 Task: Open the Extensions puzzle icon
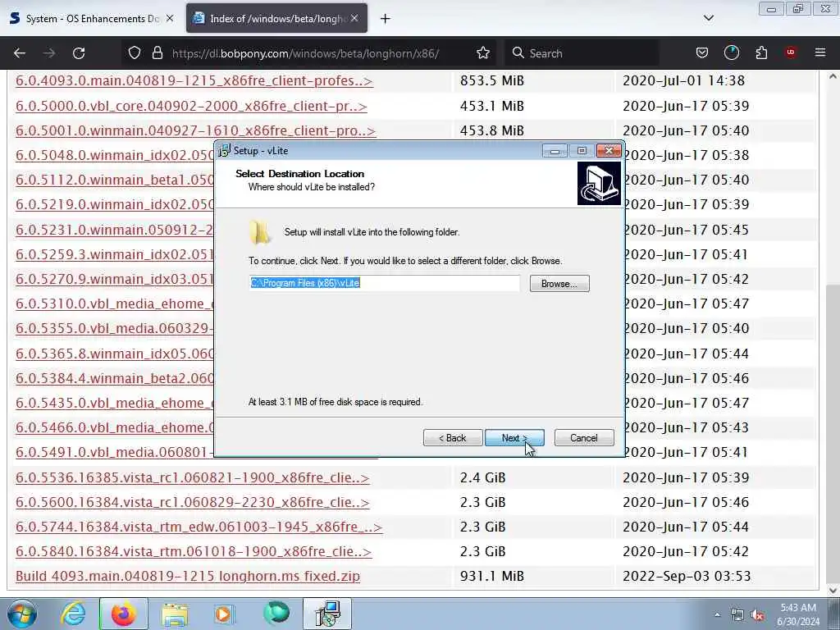click(x=761, y=53)
